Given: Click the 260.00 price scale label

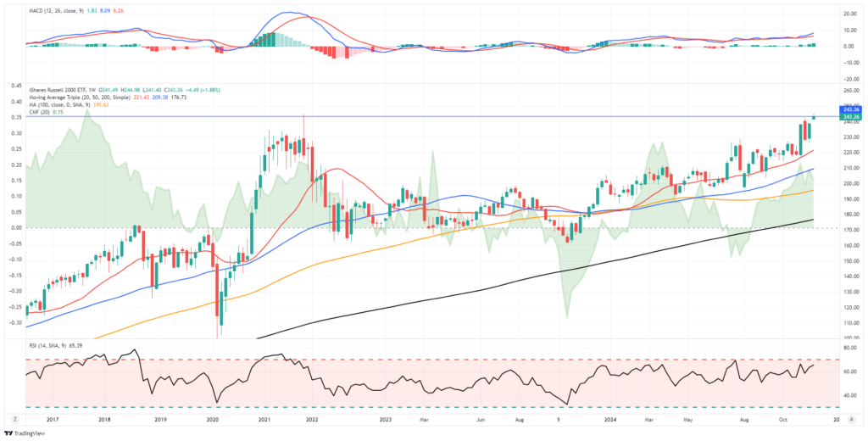Looking at the screenshot, I should [850, 90].
